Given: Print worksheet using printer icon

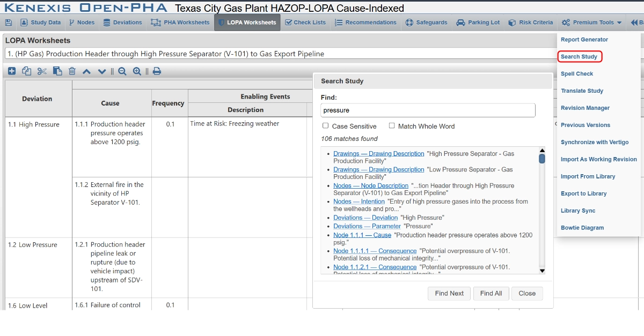Looking at the screenshot, I should click(157, 71).
